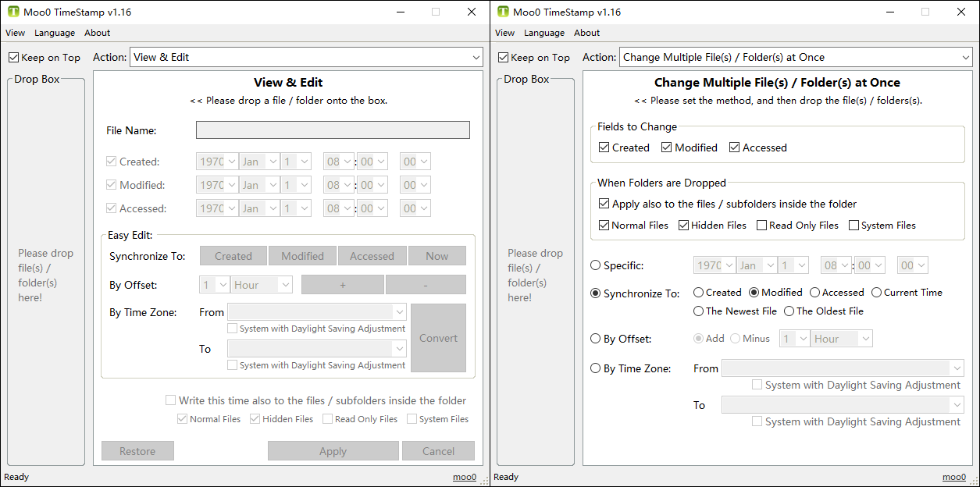Uncheck Accessed under Fields to Change
Screen dimensions: 980x487
pyautogui.click(x=734, y=147)
